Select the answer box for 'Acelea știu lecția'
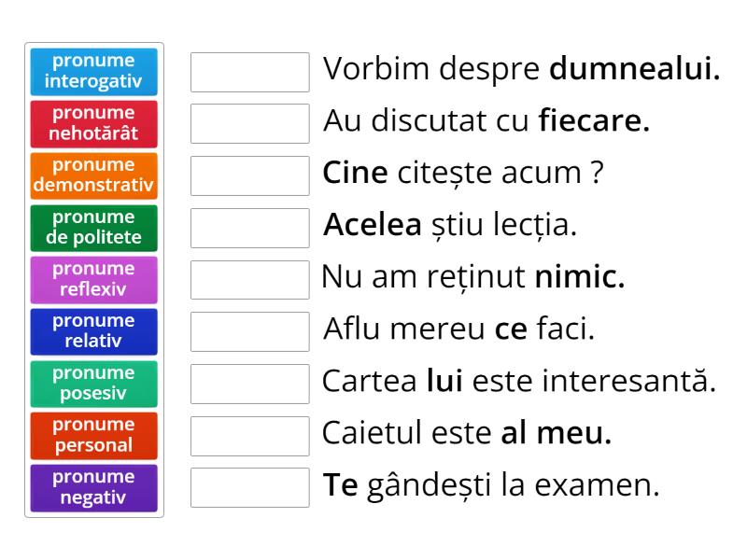The width and height of the screenshot is (747, 560). click(x=248, y=225)
